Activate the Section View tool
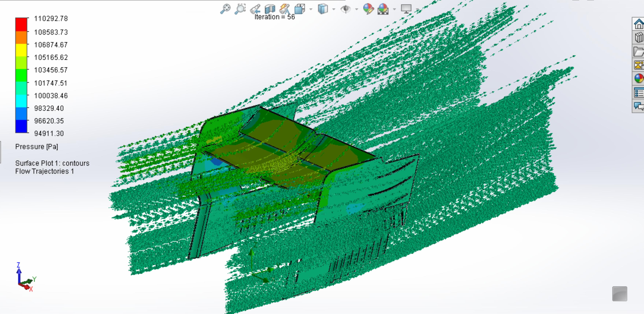The image size is (644, 314). pos(270,9)
